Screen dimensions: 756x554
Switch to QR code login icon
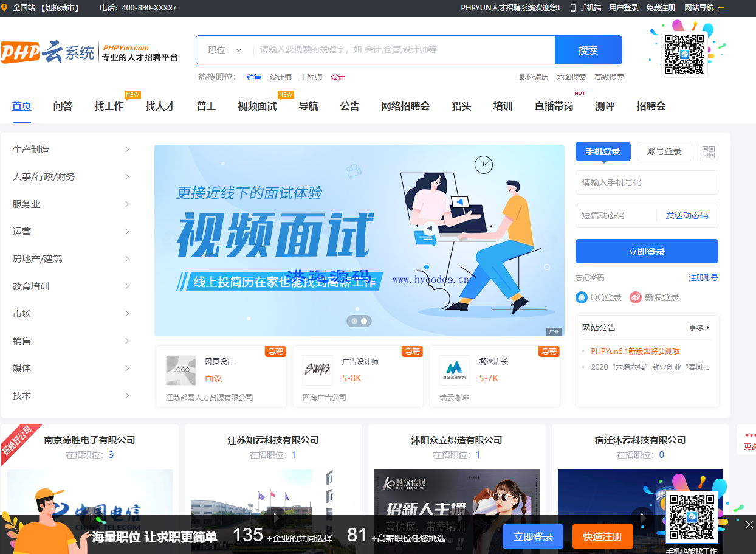(x=709, y=151)
